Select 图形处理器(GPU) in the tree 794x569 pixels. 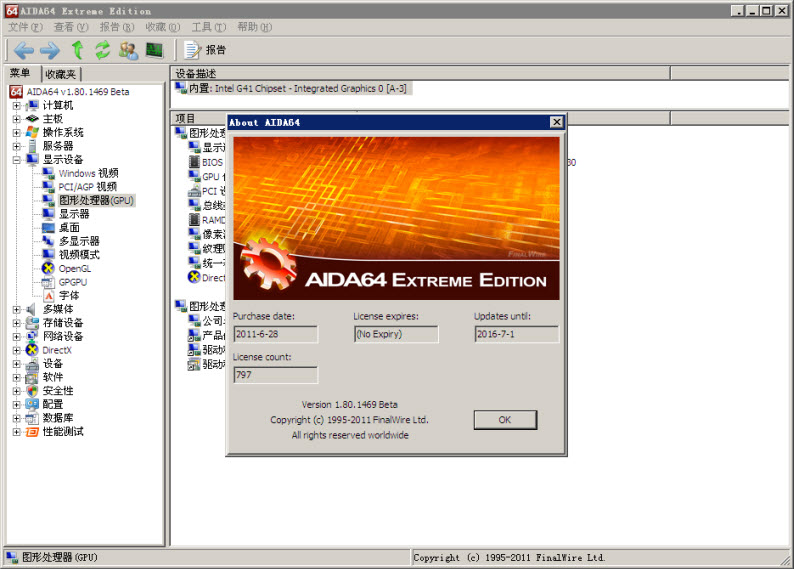click(96, 200)
